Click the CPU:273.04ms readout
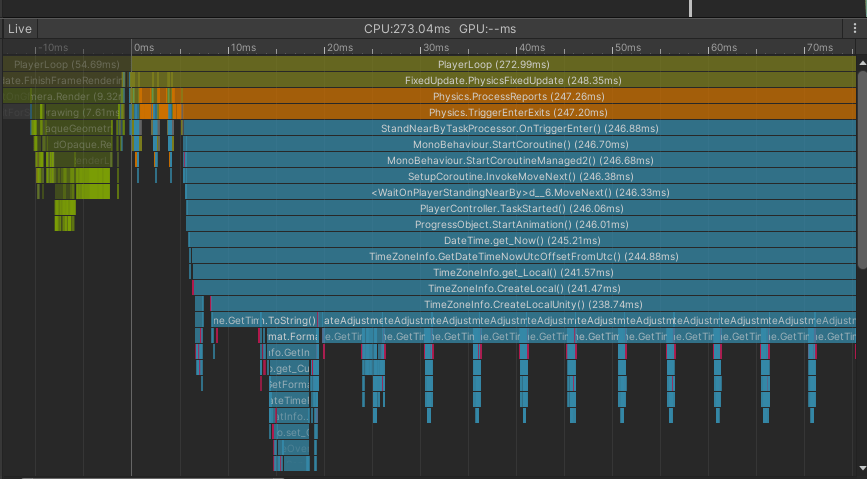Screen dimensions: 867x479 (407, 29)
